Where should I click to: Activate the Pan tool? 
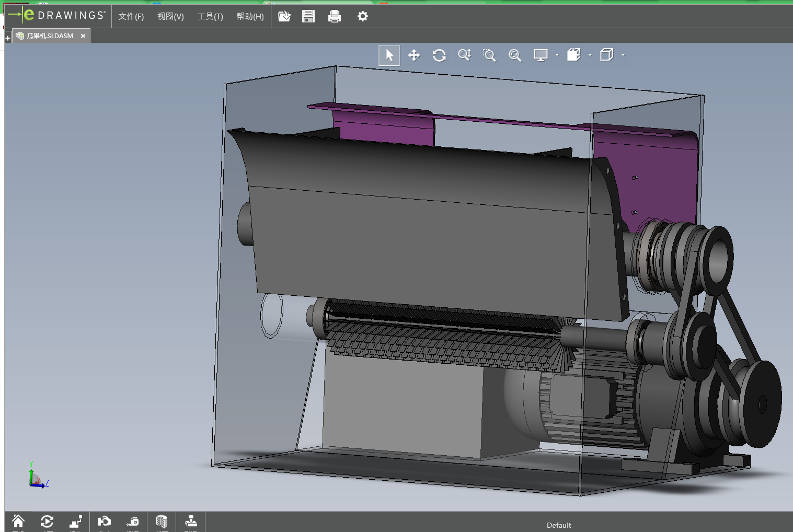point(414,55)
